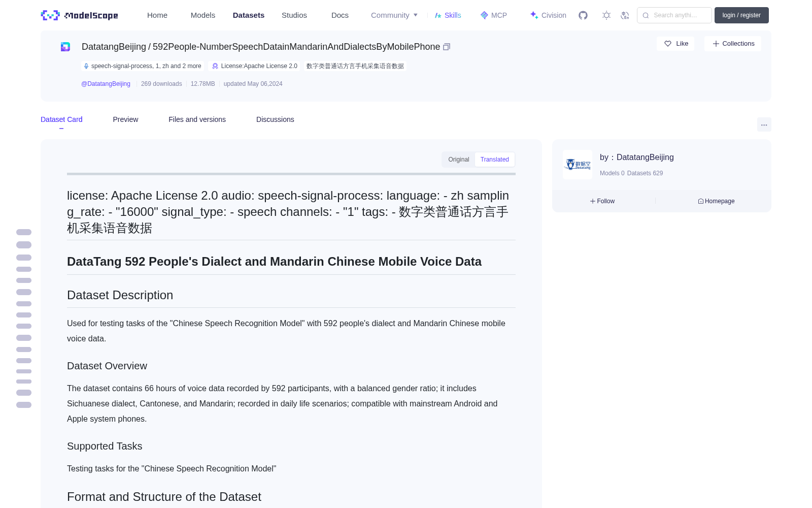
Task: Navigate to Studios
Action: pyautogui.click(x=294, y=15)
